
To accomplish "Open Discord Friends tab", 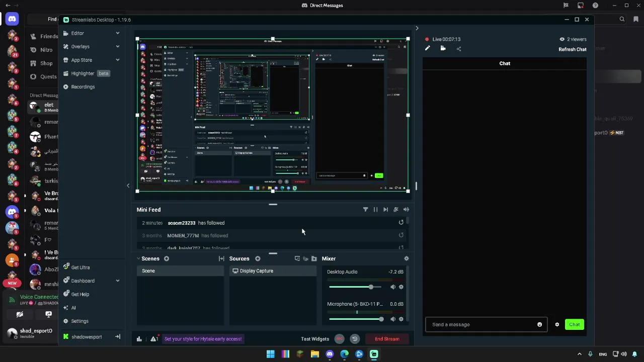I will 45,36.
